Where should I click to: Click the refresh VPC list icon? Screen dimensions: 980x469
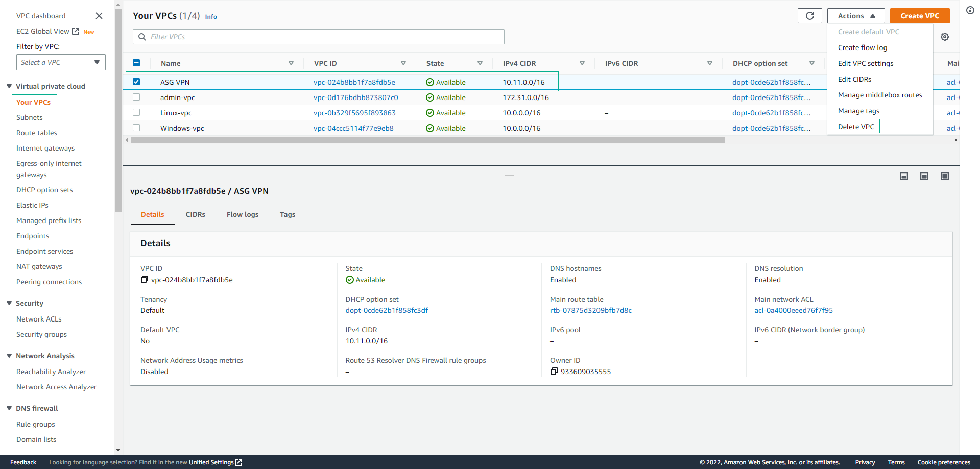click(809, 16)
